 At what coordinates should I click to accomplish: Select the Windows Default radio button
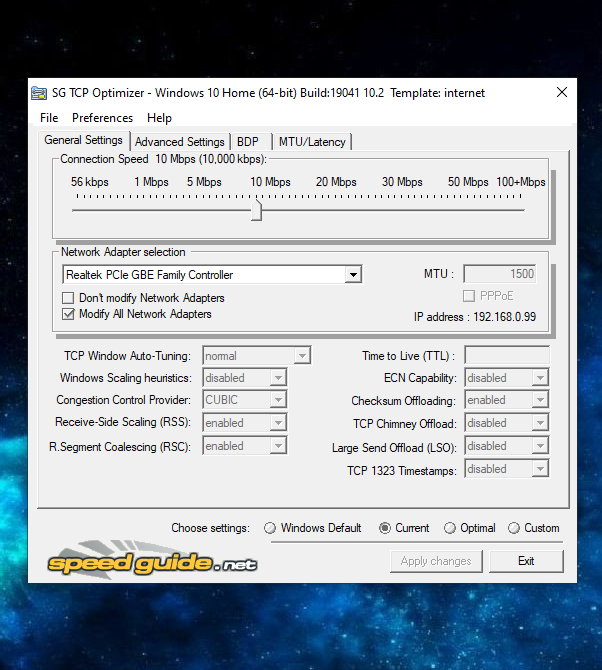click(270, 528)
